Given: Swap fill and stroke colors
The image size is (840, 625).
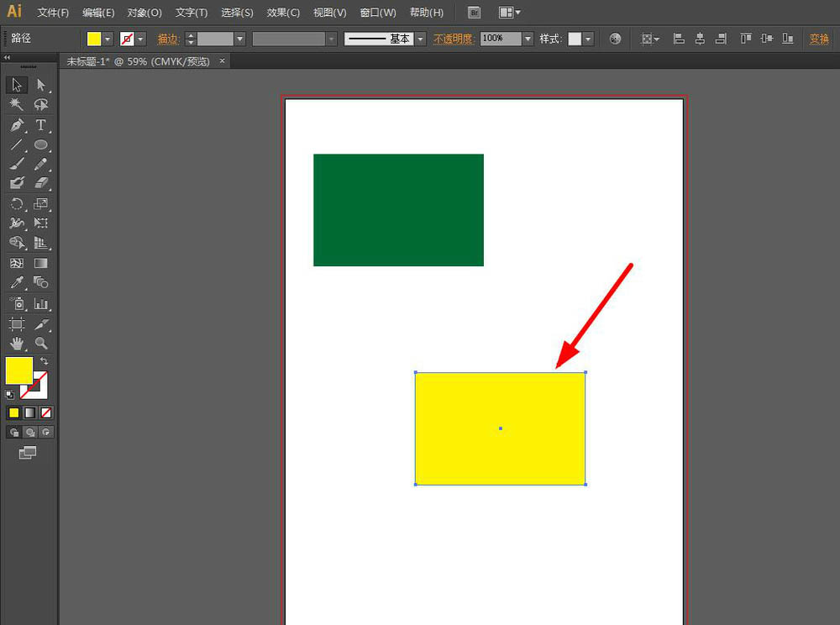Looking at the screenshot, I should coord(45,360).
